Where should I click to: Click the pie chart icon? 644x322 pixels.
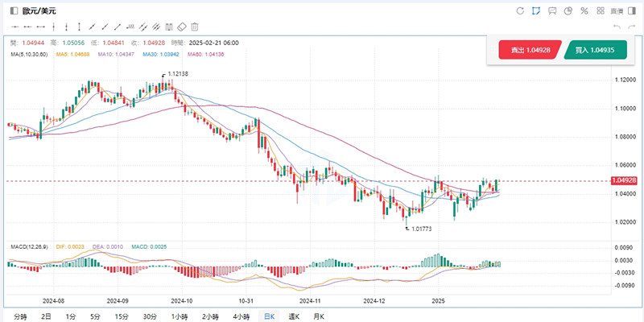[568, 10]
